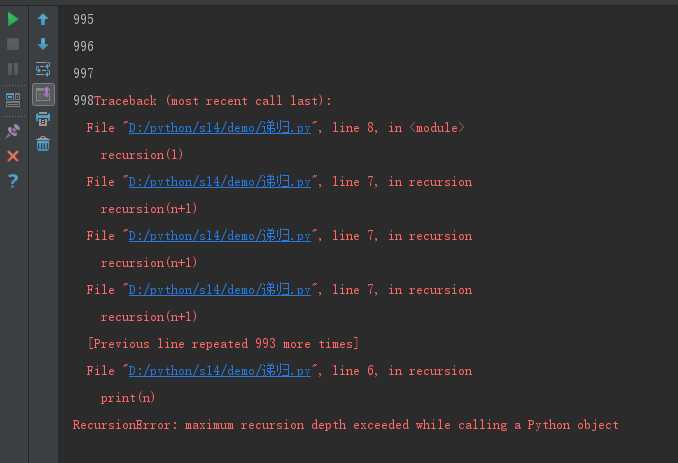Toggle the Scroll to End button
678x463 pixels.
(43, 94)
